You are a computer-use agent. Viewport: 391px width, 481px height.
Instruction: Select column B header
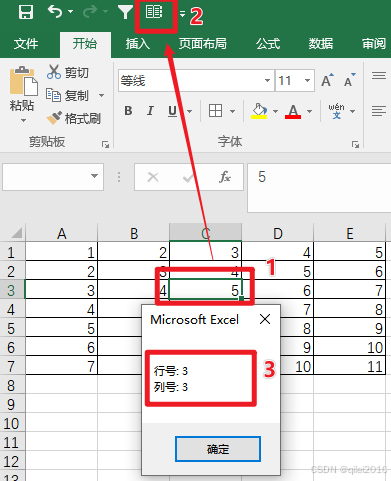[134, 233]
